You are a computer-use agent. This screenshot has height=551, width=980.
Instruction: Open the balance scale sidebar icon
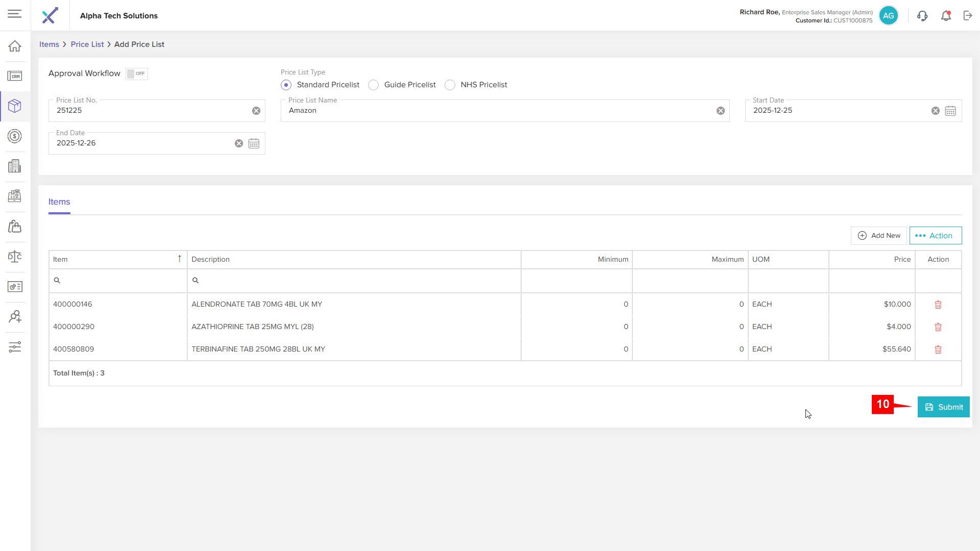(15, 256)
